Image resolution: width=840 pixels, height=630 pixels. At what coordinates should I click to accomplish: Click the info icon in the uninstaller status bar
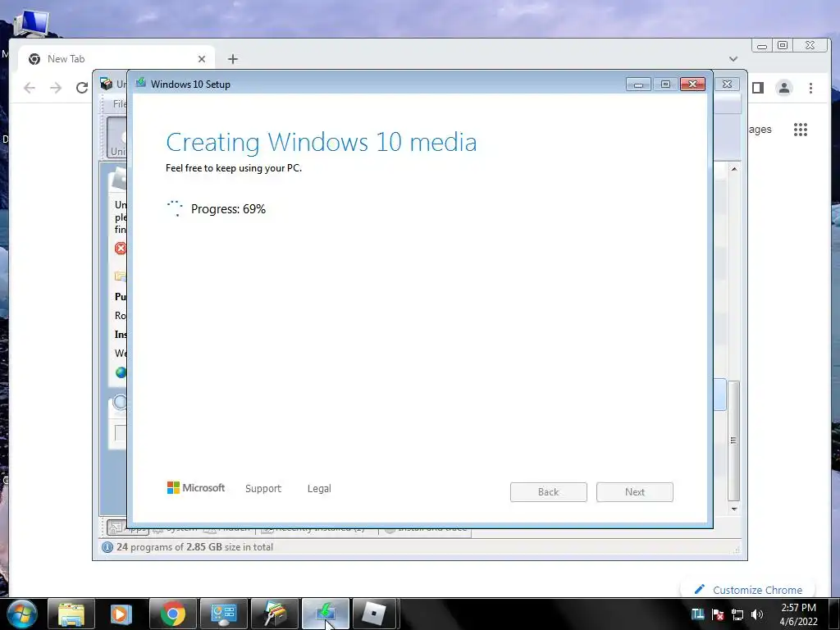tap(107, 547)
